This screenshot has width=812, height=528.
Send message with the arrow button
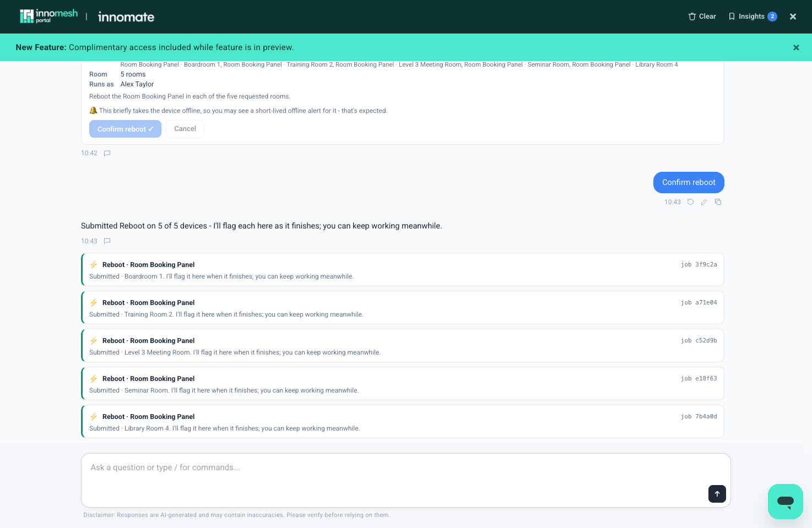(717, 494)
